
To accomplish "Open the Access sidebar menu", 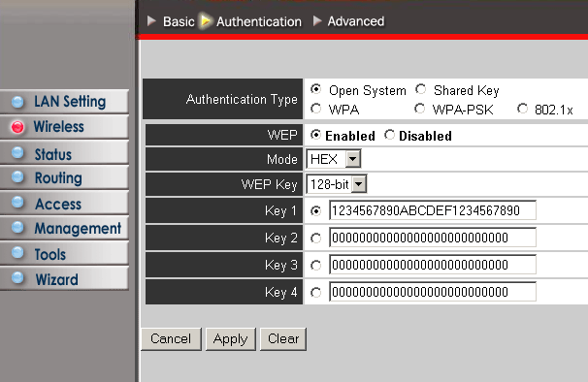I will coord(64,203).
